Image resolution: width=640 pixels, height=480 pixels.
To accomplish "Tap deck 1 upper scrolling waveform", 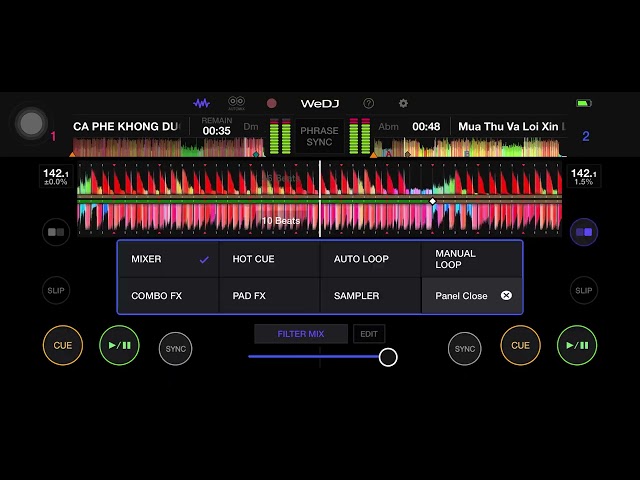I will point(320,179).
